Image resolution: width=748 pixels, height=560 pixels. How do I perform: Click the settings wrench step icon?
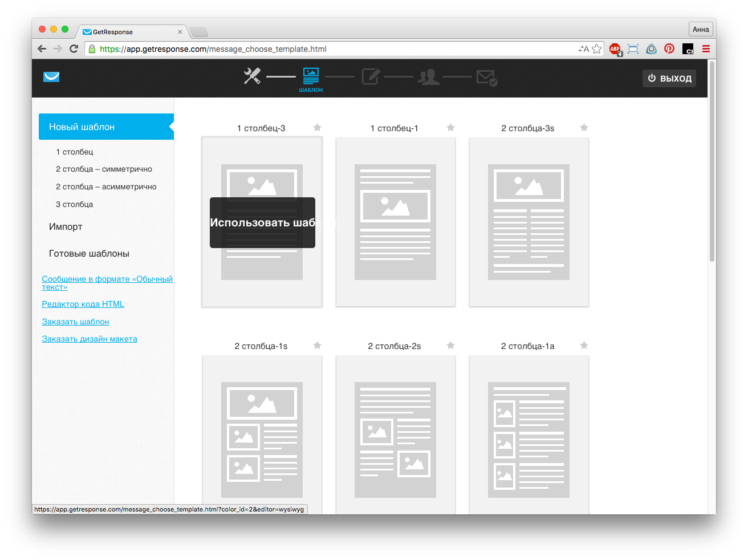coord(252,76)
